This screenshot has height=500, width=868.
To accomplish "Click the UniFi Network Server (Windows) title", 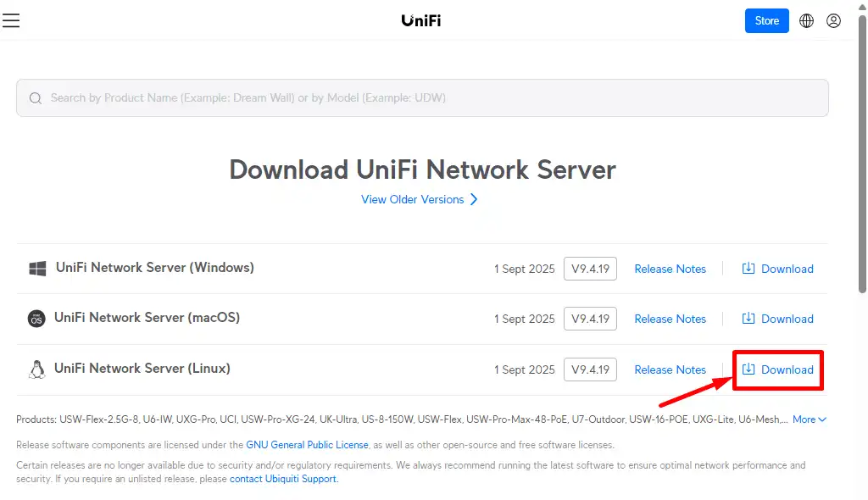I will point(155,268).
